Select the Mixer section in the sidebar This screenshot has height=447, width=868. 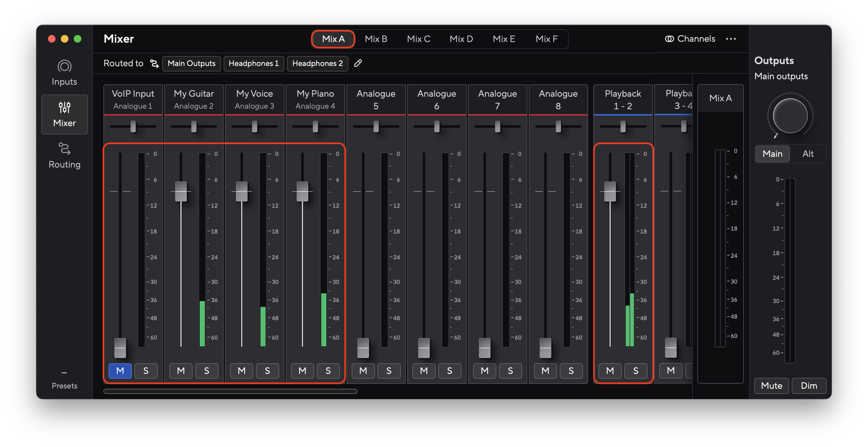pyautogui.click(x=64, y=114)
